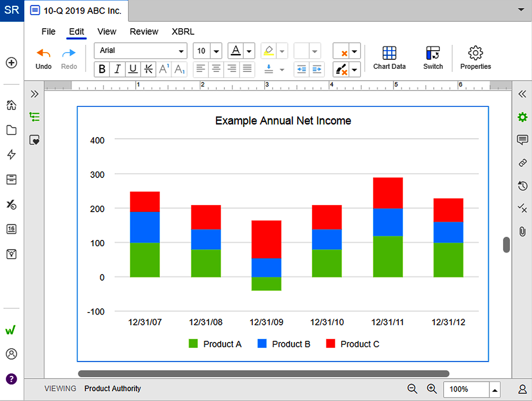Viewport: 532px width, 401px height.
Task: Click the highlight color swatch
Action: click(269, 51)
